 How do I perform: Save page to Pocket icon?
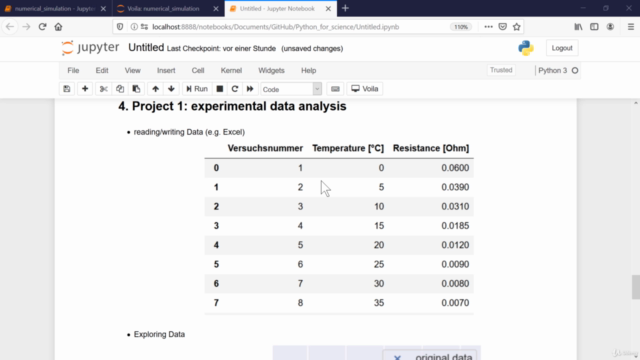pos(503,27)
